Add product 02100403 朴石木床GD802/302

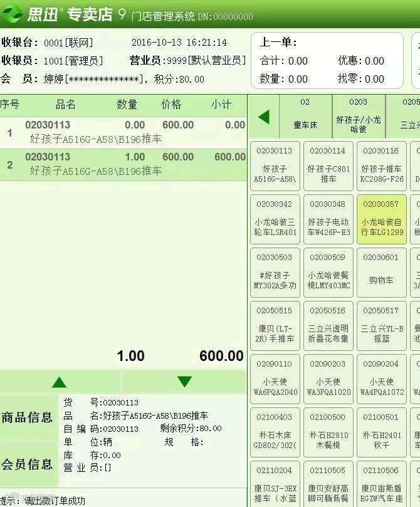click(275, 432)
